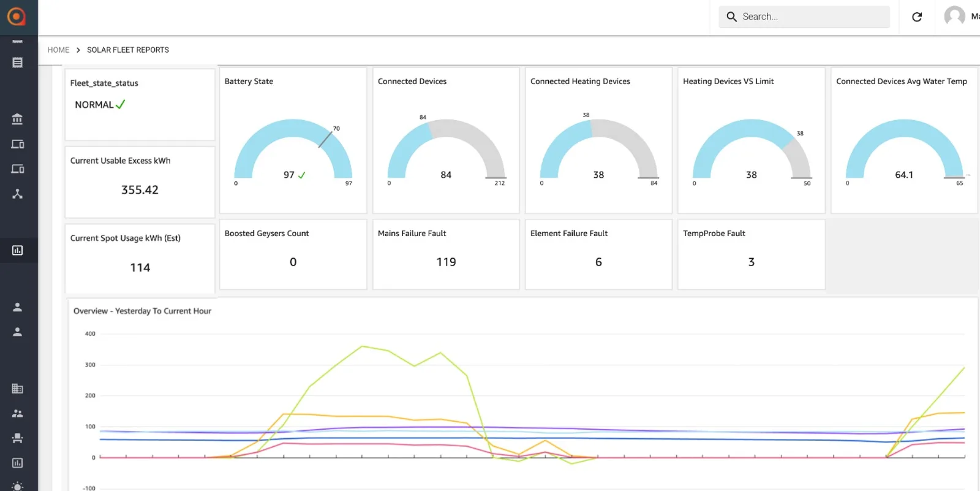Click the chair seat icon in the sidebar
The width and height of the screenshot is (980, 491).
(17, 438)
